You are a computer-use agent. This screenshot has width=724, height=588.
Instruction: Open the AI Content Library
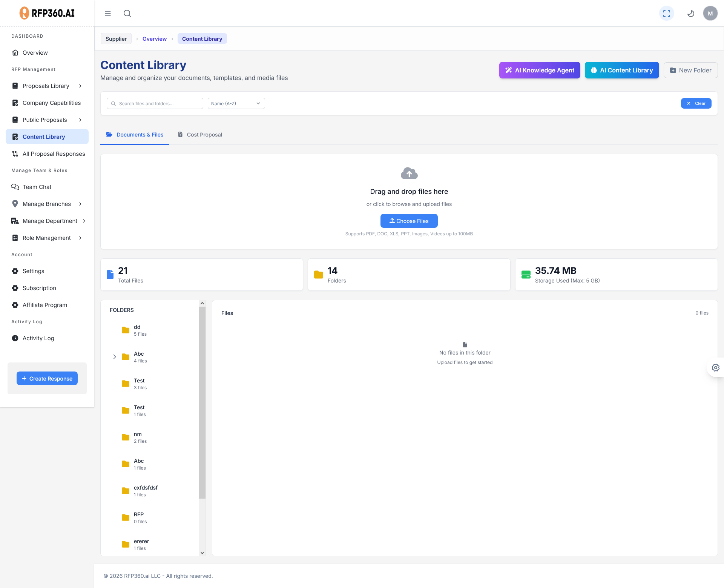[x=621, y=70]
